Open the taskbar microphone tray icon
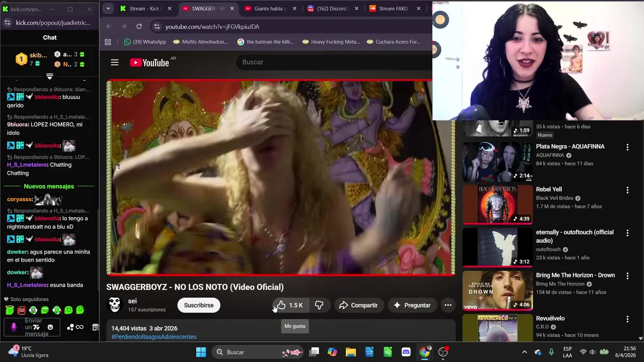The height and width of the screenshot is (362, 644). coord(551,352)
